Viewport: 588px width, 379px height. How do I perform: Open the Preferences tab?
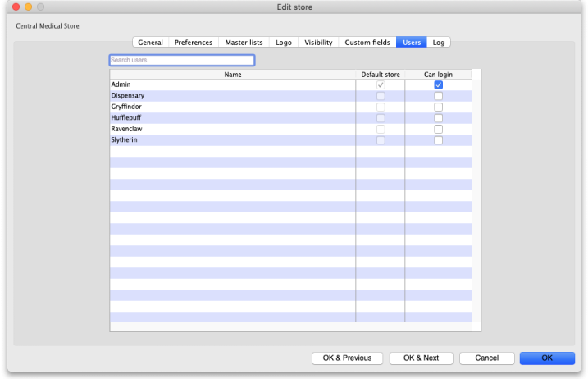[x=194, y=43]
